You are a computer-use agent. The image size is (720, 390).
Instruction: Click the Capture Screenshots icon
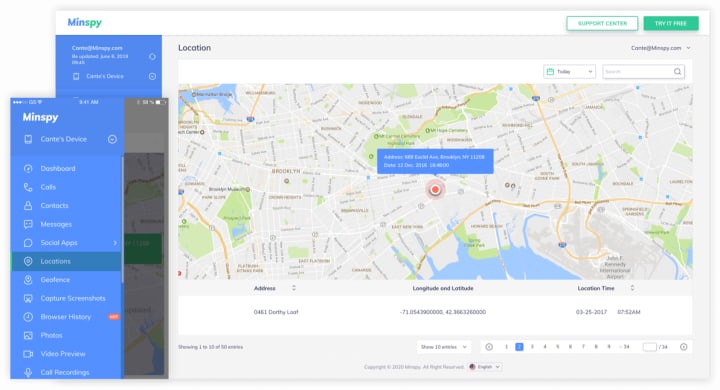(x=28, y=299)
